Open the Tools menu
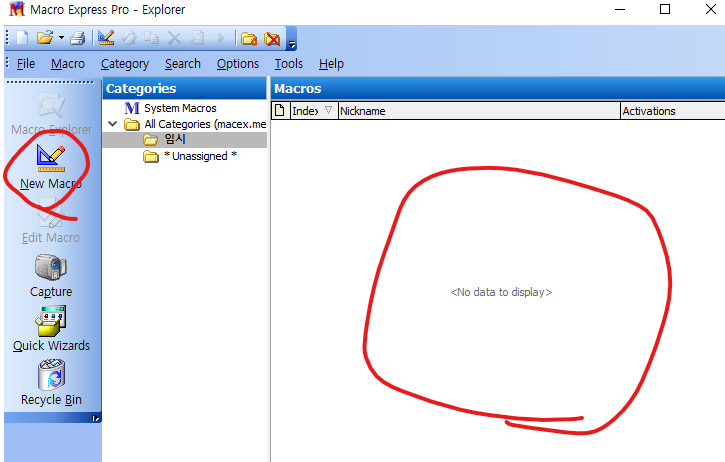The image size is (725, 462). pyautogui.click(x=289, y=64)
